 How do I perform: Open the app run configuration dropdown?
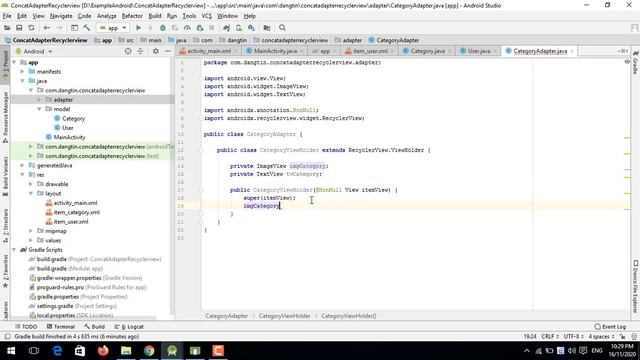pos(113,28)
